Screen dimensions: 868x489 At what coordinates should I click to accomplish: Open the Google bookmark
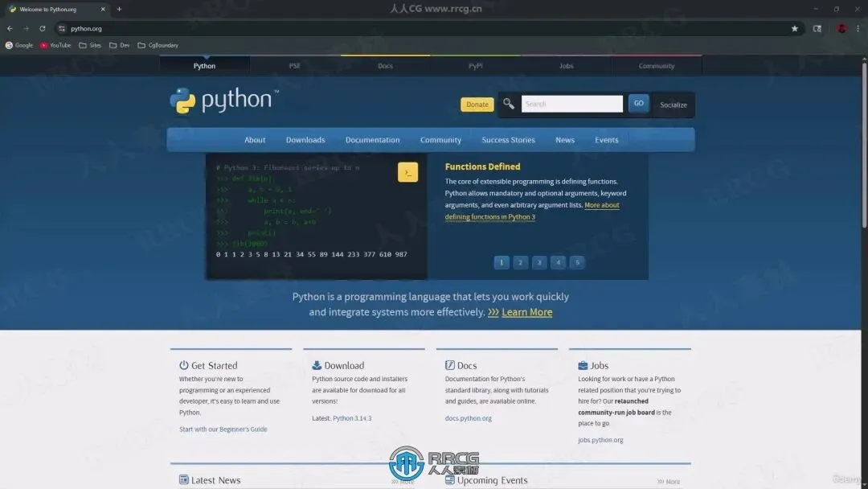point(19,45)
